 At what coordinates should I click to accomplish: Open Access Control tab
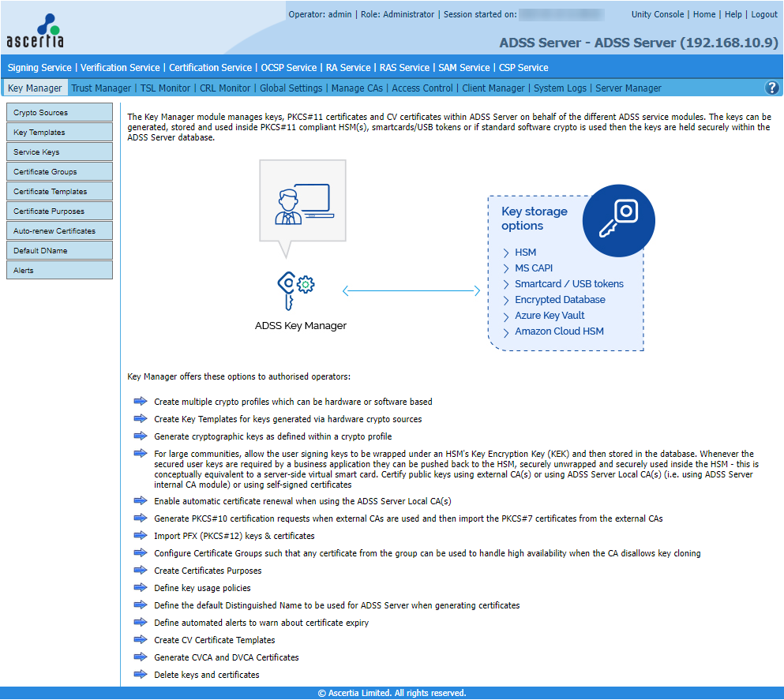tap(422, 88)
